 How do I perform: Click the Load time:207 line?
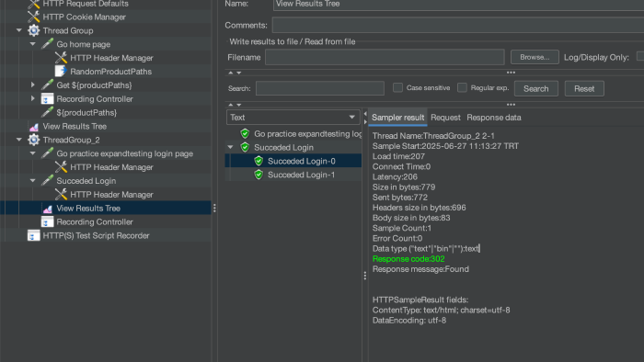(398, 156)
